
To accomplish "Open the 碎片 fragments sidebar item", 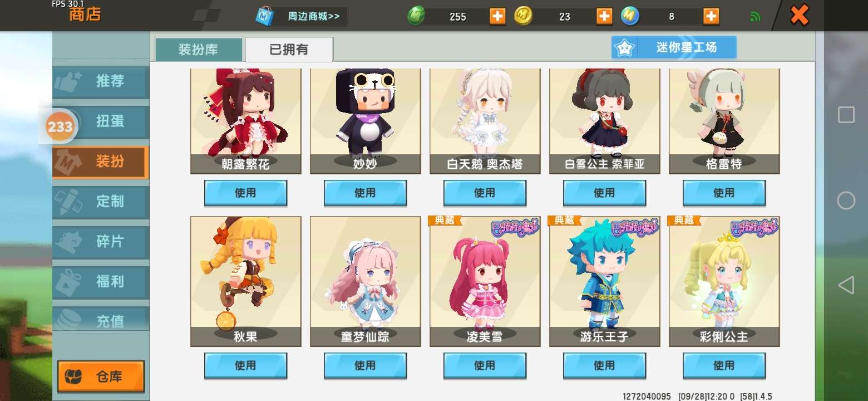I will coord(101,242).
